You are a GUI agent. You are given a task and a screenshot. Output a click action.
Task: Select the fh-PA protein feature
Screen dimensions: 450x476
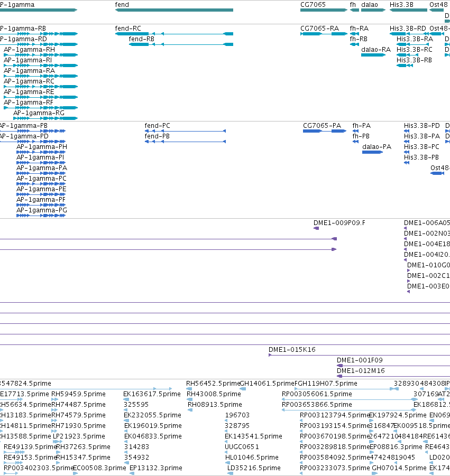click(355, 131)
